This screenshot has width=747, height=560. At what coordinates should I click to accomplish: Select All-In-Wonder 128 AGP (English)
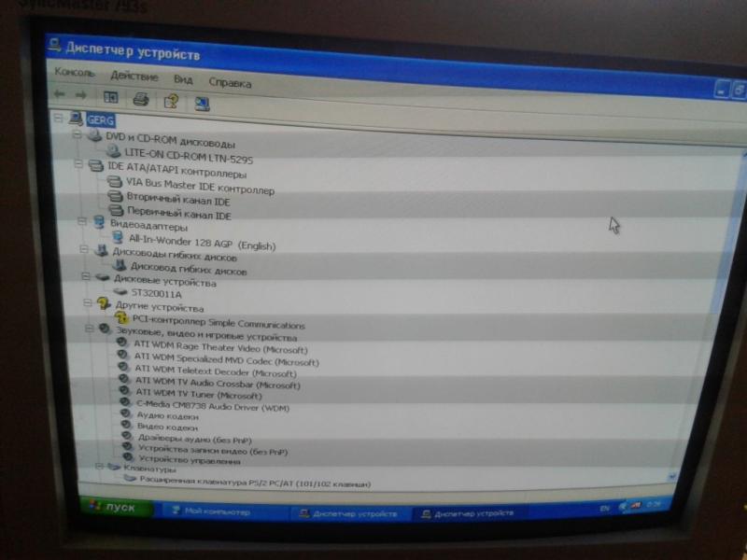(203, 243)
